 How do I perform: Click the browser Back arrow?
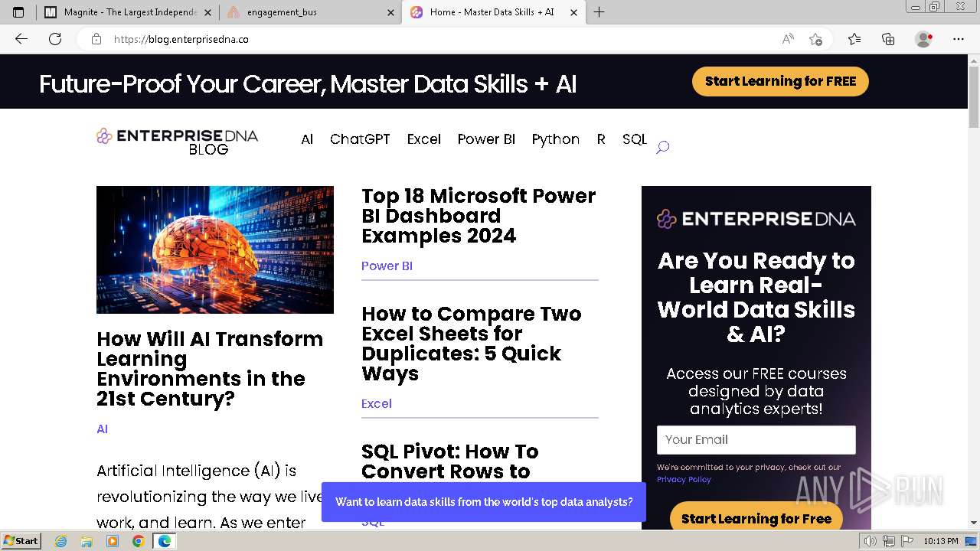(x=21, y=39)
